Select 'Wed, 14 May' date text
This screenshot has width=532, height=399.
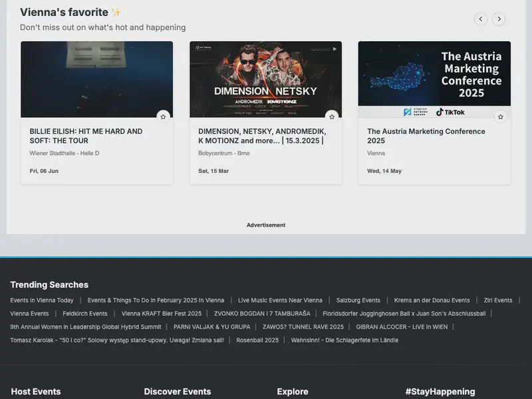[x=384, y=171]
